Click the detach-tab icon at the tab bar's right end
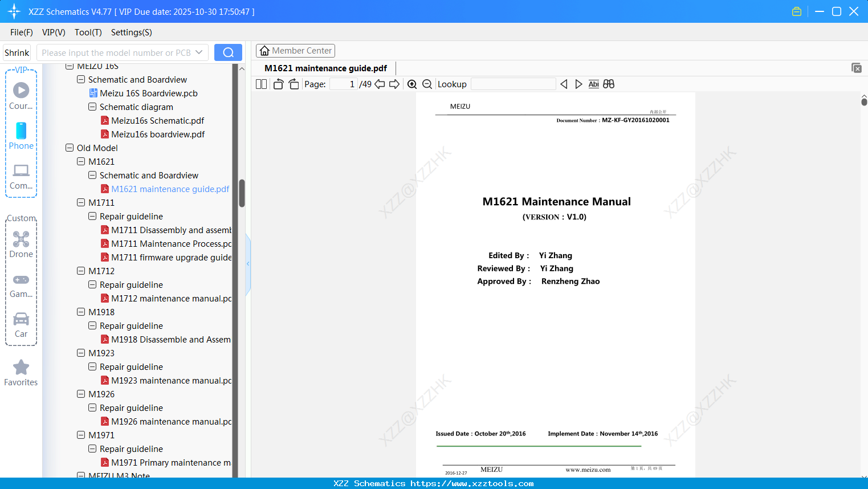The image size is (868, 489). coord(857,68)
